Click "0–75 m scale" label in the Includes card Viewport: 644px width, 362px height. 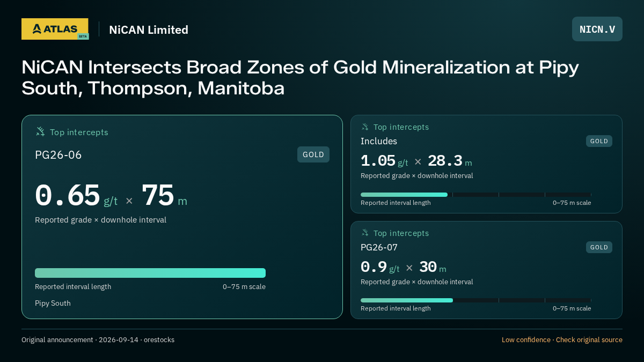(x=572, y=203)
